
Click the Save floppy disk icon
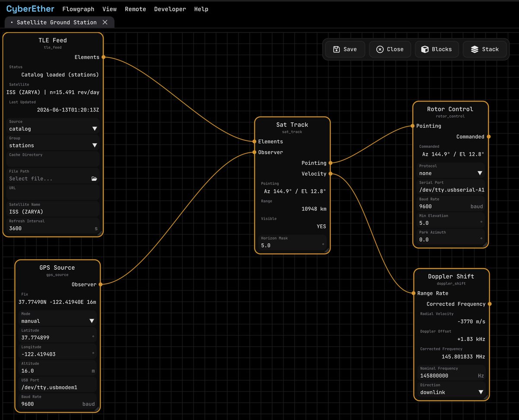[x=336, y=49]
